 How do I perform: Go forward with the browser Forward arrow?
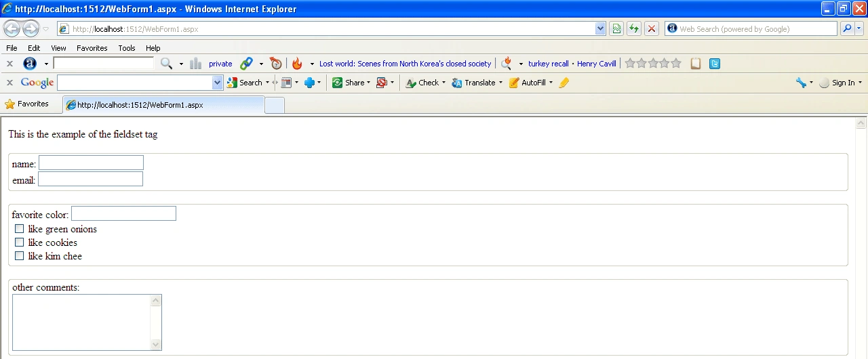(31, 28)
